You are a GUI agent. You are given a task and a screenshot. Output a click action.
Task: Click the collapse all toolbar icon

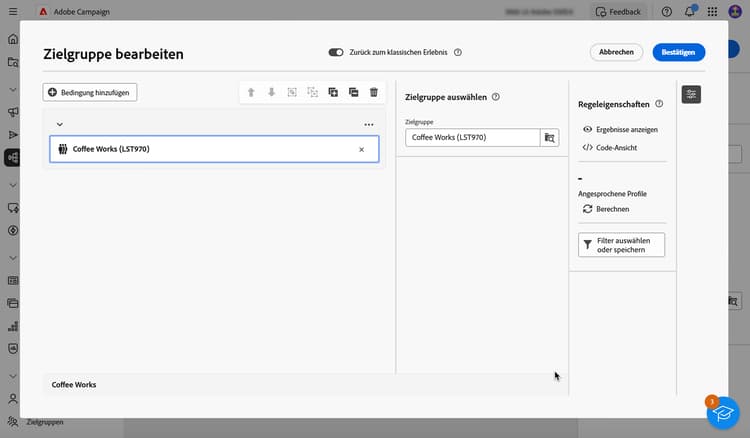(353, 92)
